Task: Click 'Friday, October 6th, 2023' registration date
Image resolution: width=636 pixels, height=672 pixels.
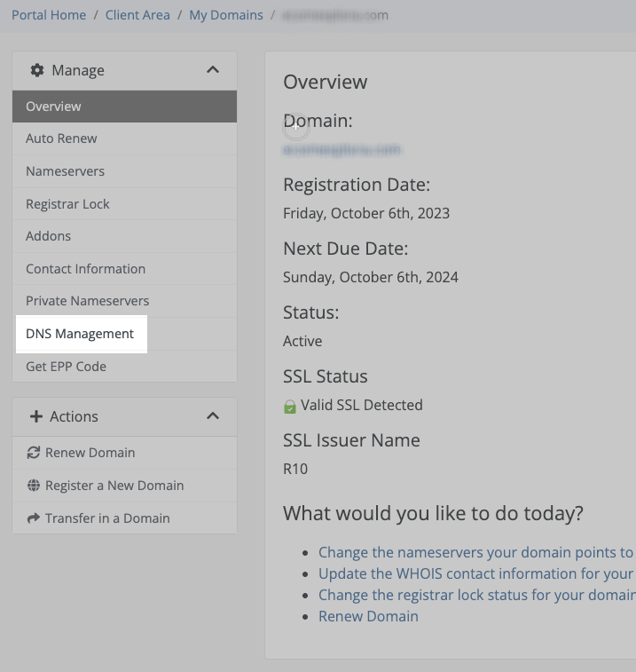Action: click(366, 213)
